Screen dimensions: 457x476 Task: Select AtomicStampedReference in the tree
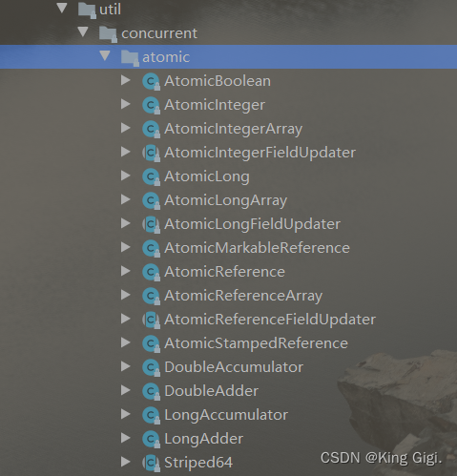256,343
